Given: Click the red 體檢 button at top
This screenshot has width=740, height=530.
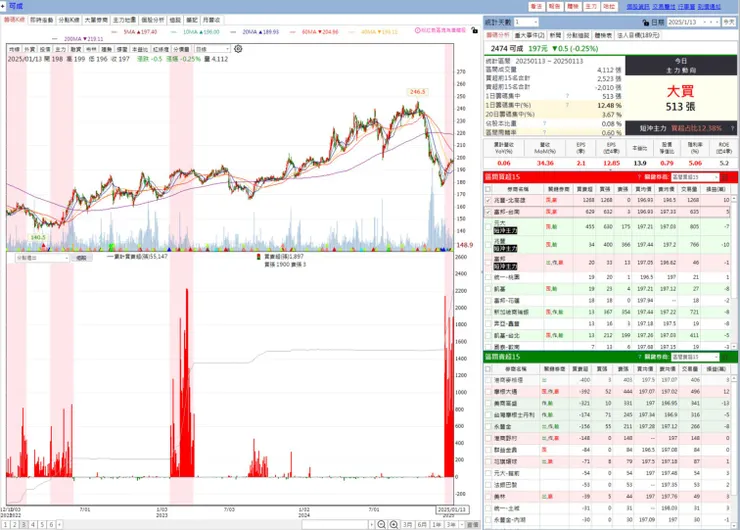Looking at the screenshot, I should click(572, 7).
